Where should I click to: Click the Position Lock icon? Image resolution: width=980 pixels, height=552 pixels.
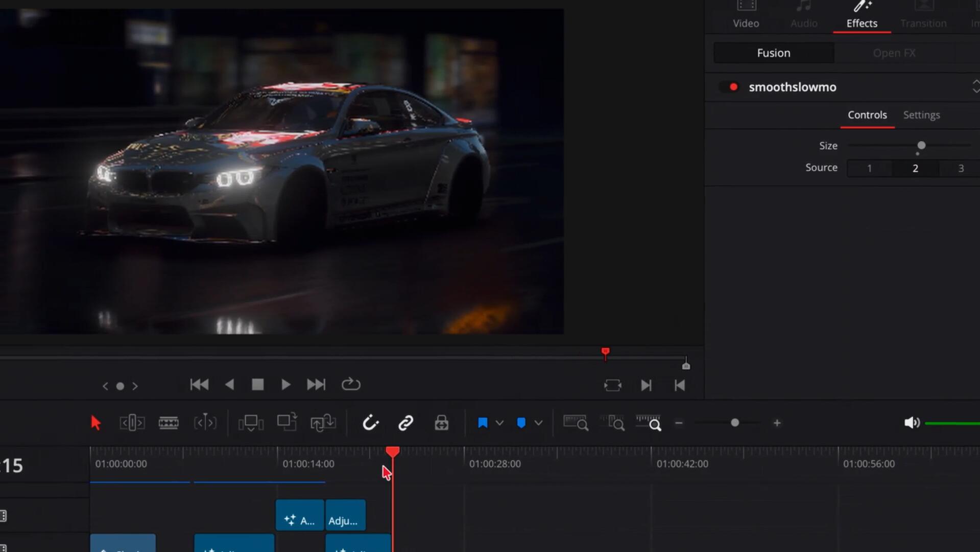pyautogui.click(x=441, y=423)
